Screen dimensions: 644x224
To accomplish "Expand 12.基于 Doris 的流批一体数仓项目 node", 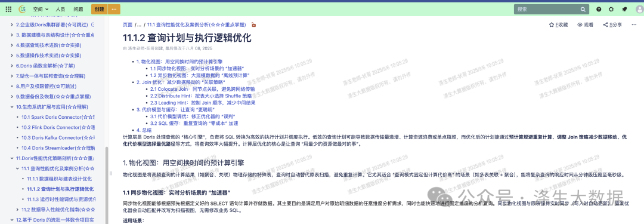I will coord(12,220).
